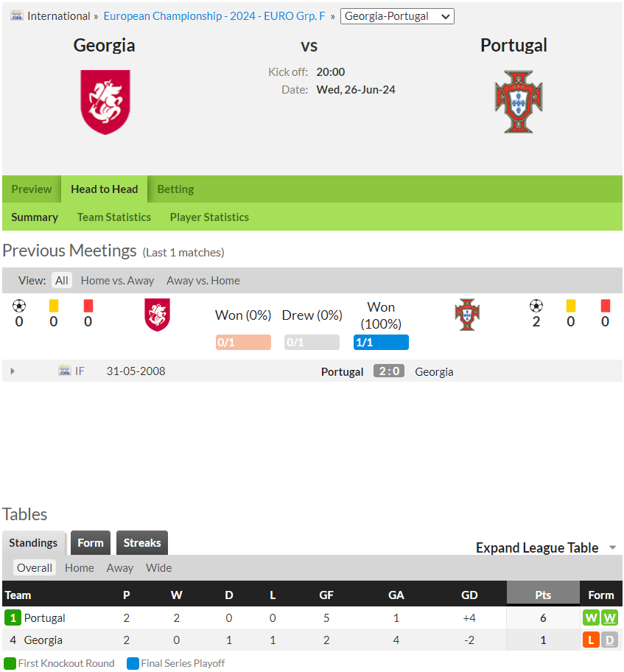Switch to Team Statistics sub-tab

click(x=114, y=217)
